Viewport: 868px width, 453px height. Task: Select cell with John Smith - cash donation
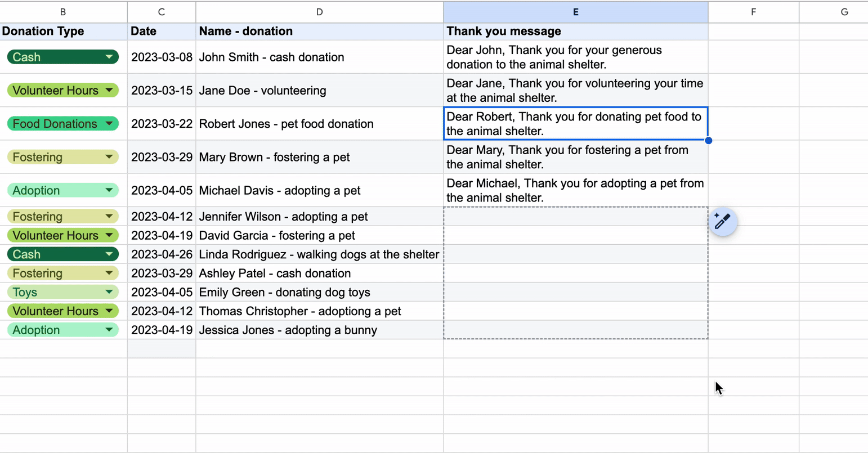tap(319, 57)
